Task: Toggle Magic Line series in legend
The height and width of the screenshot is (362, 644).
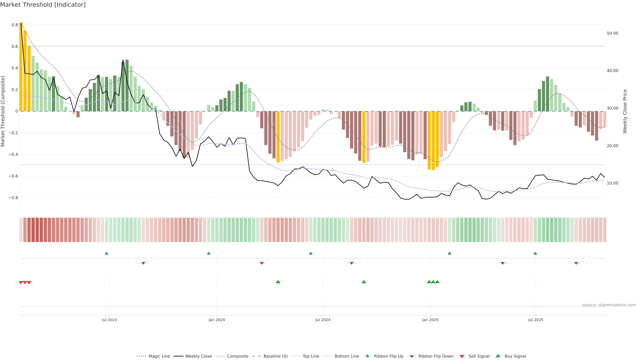Action: 159,356
